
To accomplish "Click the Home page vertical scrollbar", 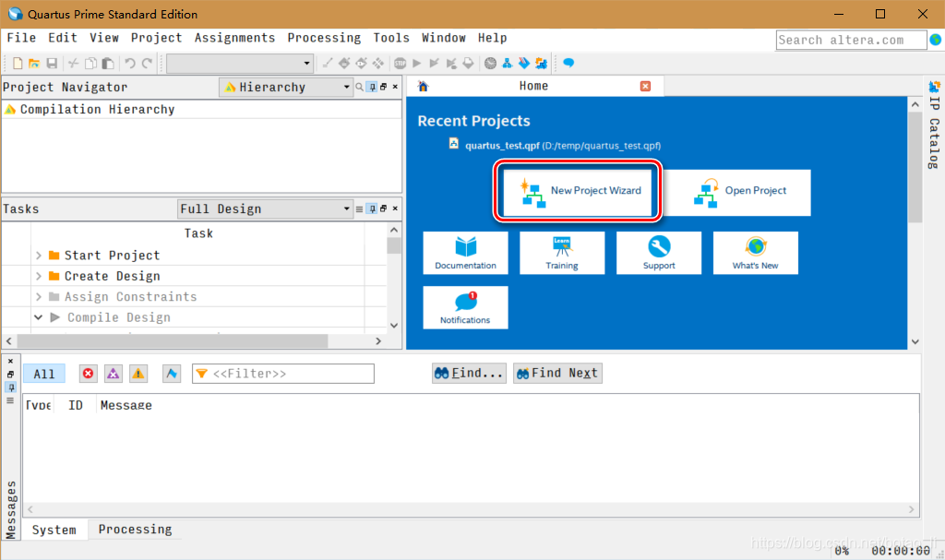I will [x=915, y=168].
